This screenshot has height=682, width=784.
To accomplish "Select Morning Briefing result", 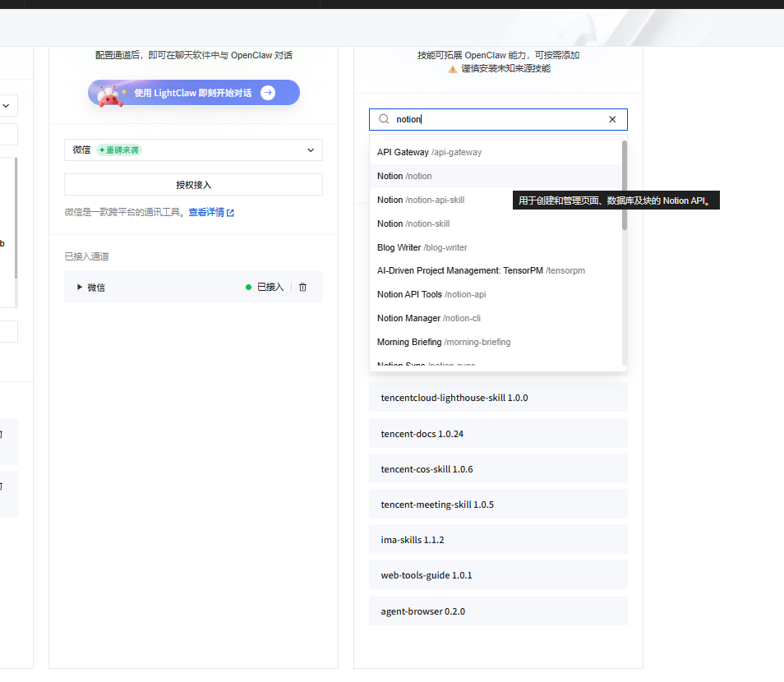I will pyautogui.click(x=496, y=342).
